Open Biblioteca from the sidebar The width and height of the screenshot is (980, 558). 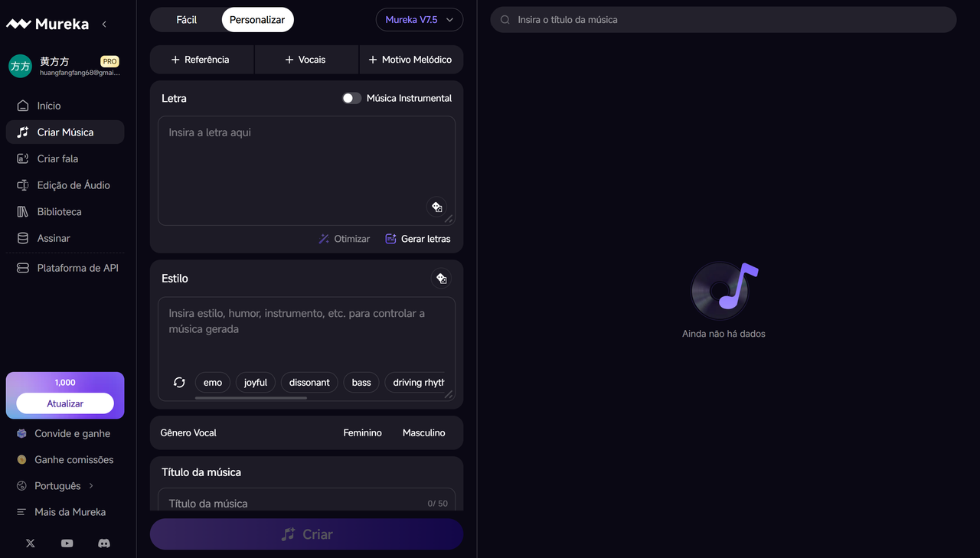(60, 211)
